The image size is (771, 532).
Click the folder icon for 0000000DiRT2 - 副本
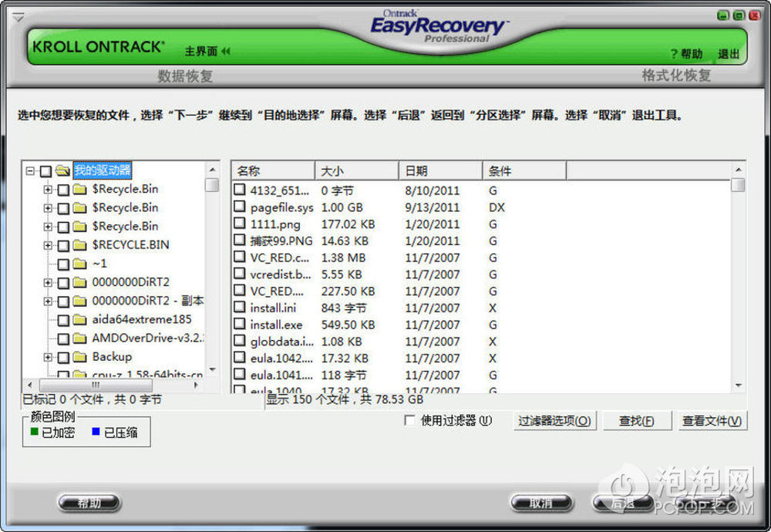[79, 301]
